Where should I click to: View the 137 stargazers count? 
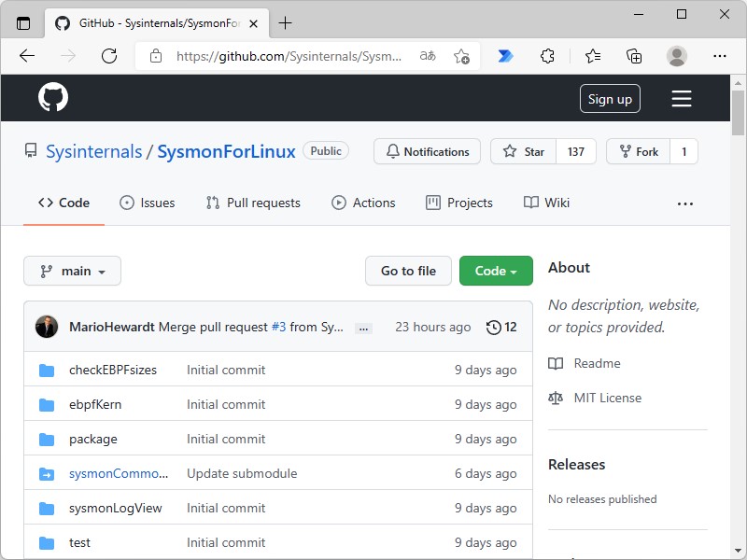click(576, 151)
